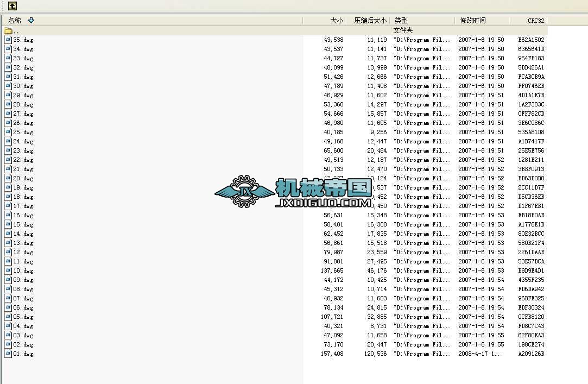Toggle size sorting by clicking 大小 header
Viewport: 588px width, 384px height.
(336, 20)
